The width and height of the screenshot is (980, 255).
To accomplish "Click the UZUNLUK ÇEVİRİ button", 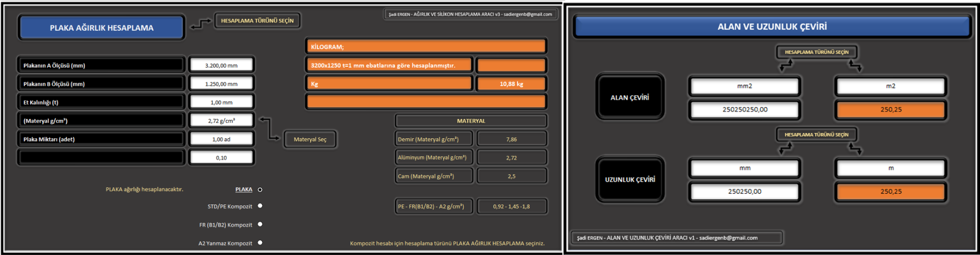I will [x=630, y=180].
